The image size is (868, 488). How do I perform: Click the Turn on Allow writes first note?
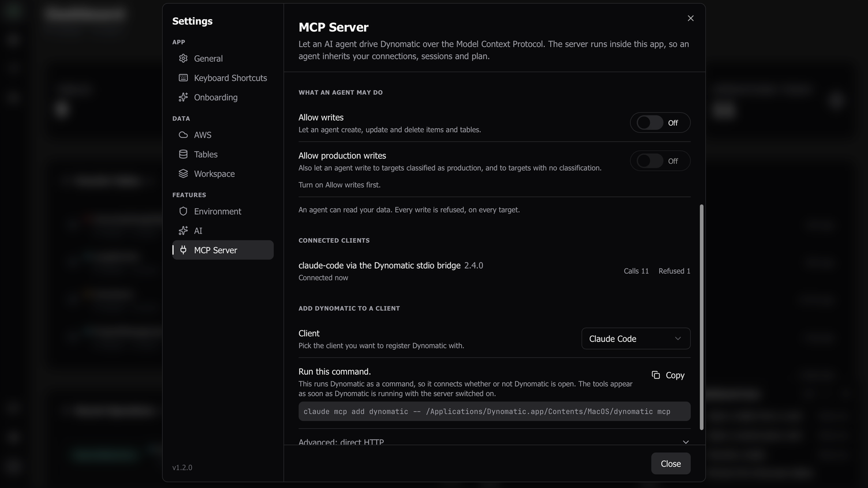[x=339, y=185]
